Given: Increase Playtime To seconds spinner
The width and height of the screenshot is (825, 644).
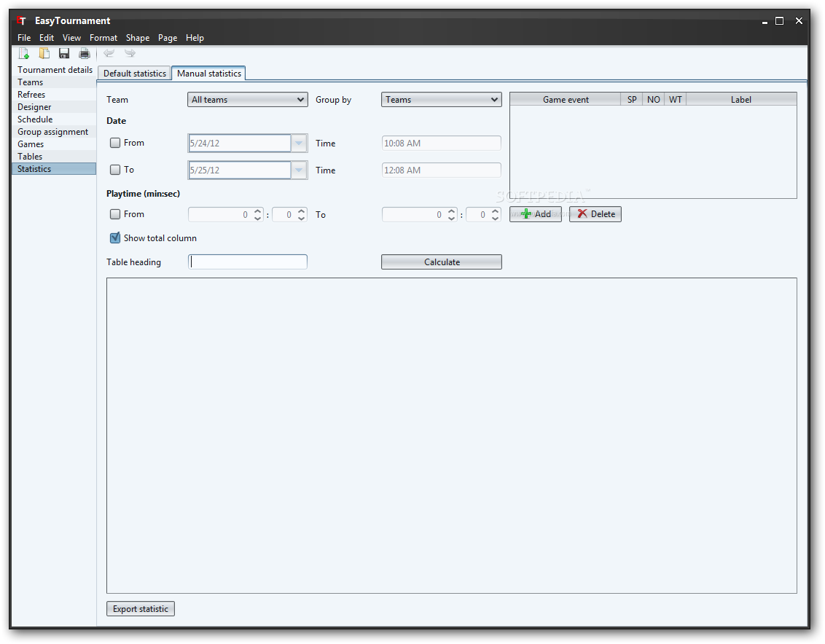Looking at the screenshot, I should (x=495, y=211).
